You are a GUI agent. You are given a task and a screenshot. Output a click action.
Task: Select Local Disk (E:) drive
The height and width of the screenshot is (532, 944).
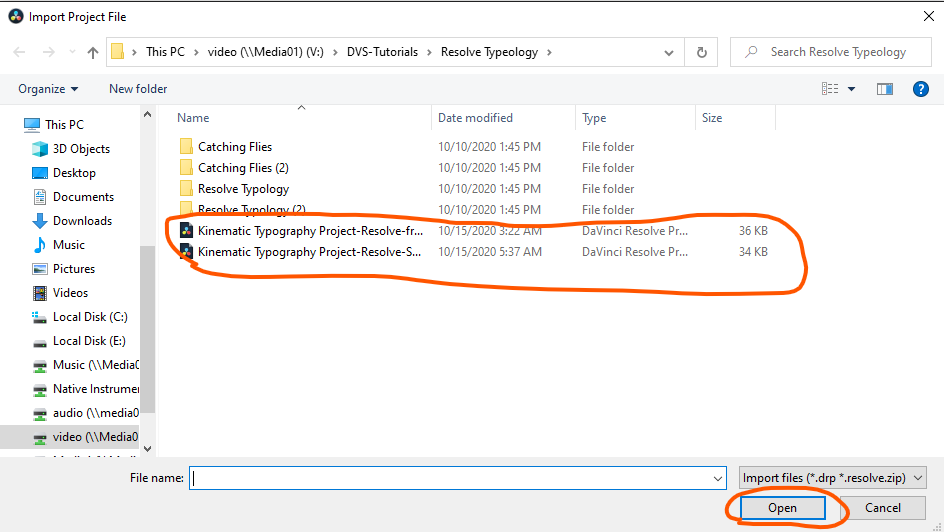pos(79,341)
